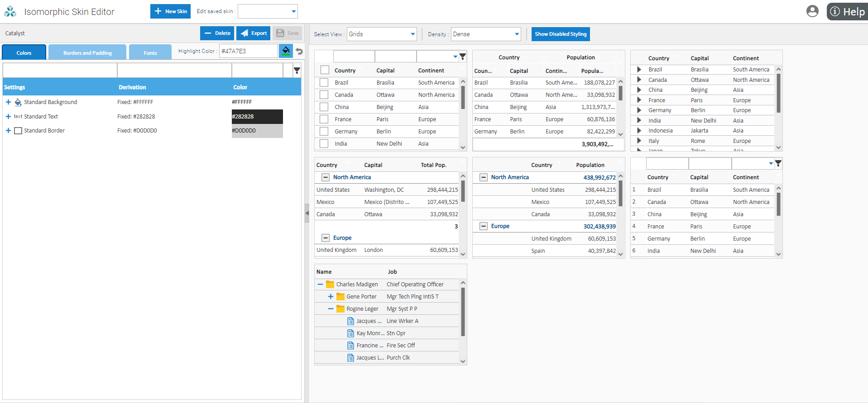The width and height of the screenshot is (868, 403).
Task: Click the highlight color paint bucket icon
Action: (286, 51)
